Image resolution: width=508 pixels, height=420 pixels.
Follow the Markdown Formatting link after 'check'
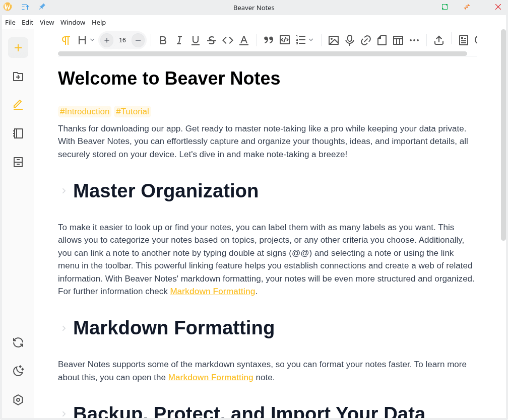212,291
